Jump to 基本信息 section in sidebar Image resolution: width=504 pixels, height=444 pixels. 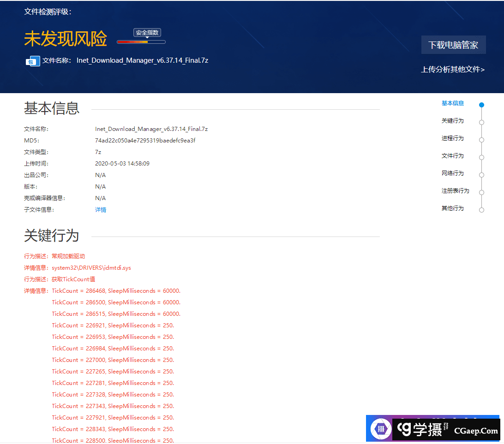coord(452,103)
